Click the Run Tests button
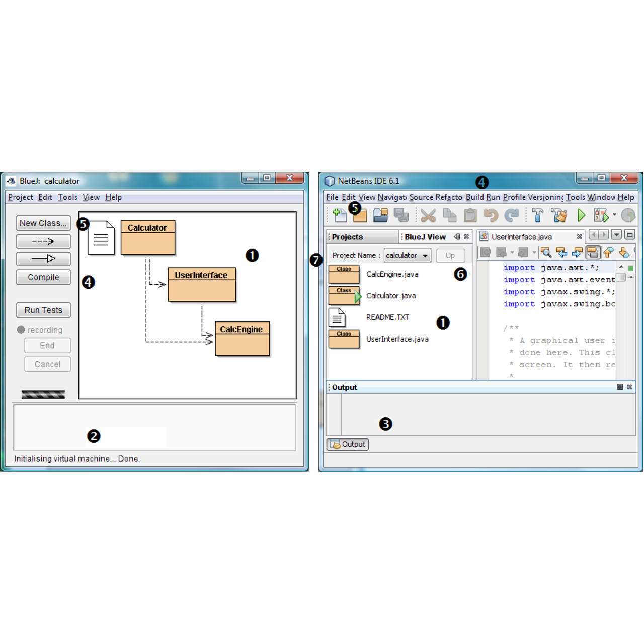The height and width of the screenshot is (644, 644). pos(43,310)
